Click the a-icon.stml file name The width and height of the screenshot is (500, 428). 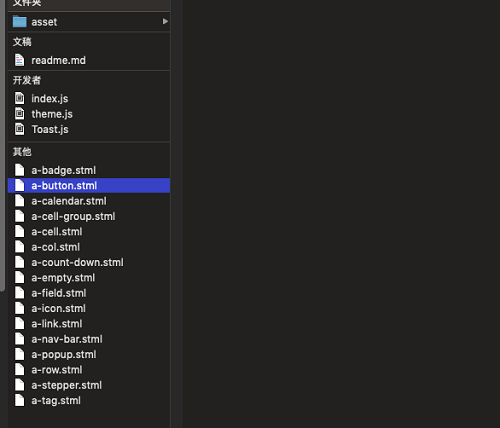pyautogui.click(x=58, y=308)
